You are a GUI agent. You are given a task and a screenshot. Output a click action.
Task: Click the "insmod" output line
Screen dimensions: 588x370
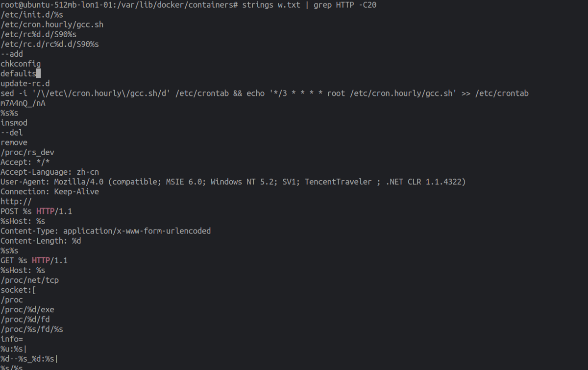[14, 123]
